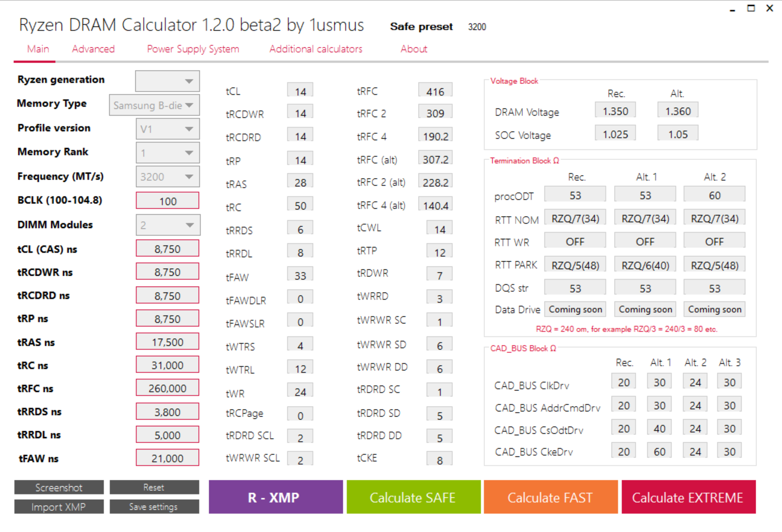Click the tFAW ns field showing 21,000
This screenshot has width=782, height=532.
click(x=167, y=458)
